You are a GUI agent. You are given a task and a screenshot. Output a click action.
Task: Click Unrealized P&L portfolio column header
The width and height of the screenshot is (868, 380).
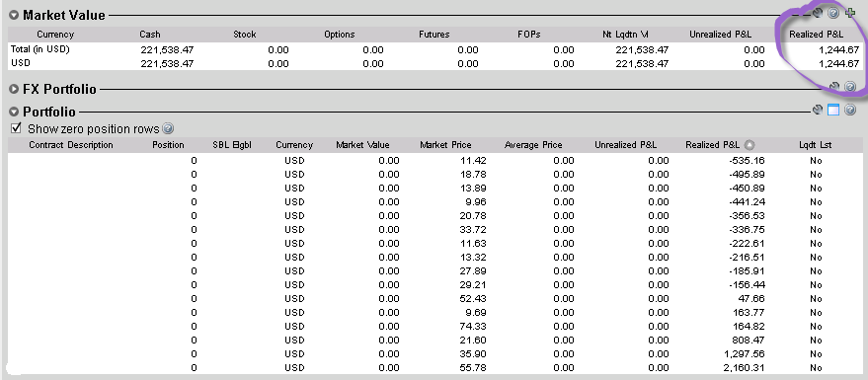[625, 145]
